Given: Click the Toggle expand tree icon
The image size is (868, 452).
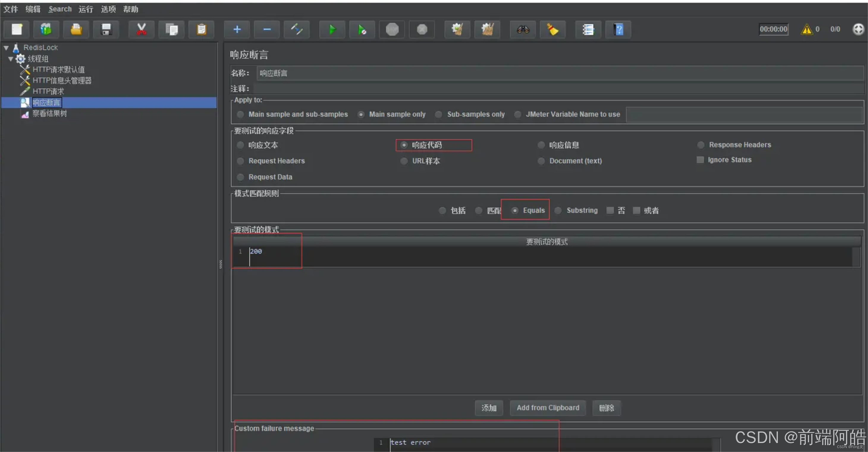Looking at the screenshot, I should pos(296,30).
